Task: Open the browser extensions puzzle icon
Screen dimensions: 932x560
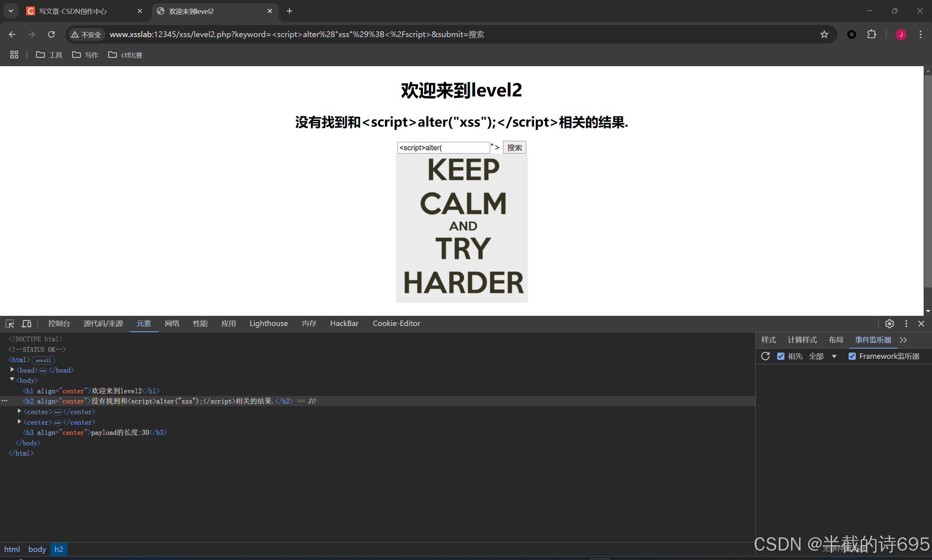Action: (x=871, y=34)
